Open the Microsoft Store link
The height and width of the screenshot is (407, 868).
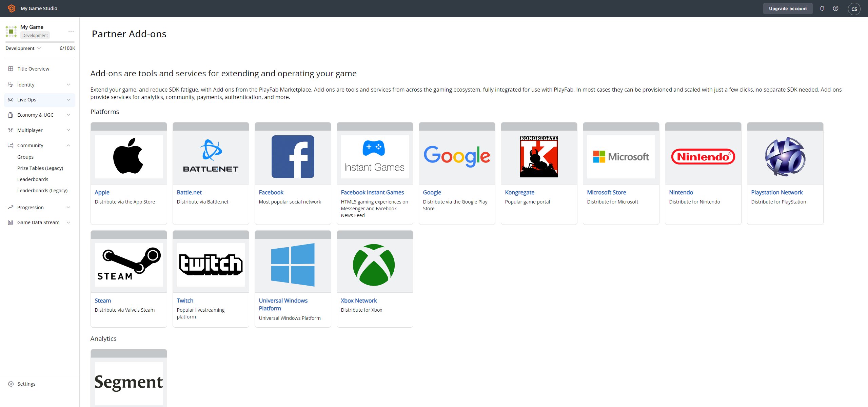[x=607, y=192]
